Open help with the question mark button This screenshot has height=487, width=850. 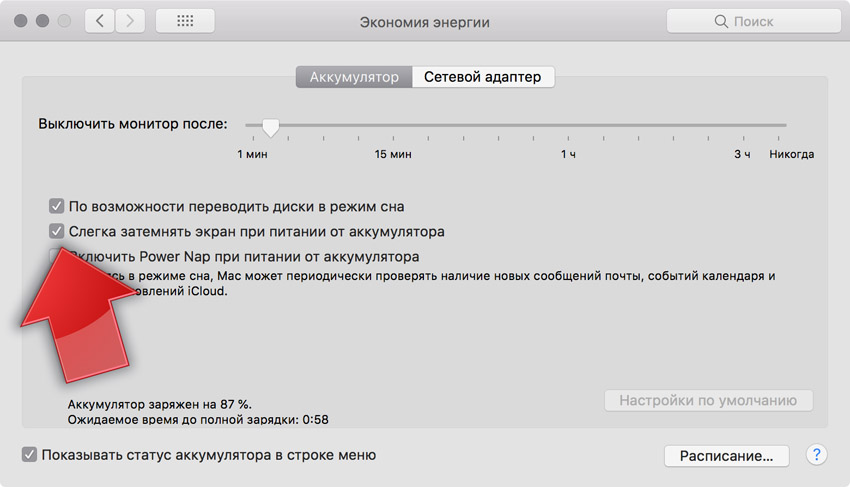(816, 455)
